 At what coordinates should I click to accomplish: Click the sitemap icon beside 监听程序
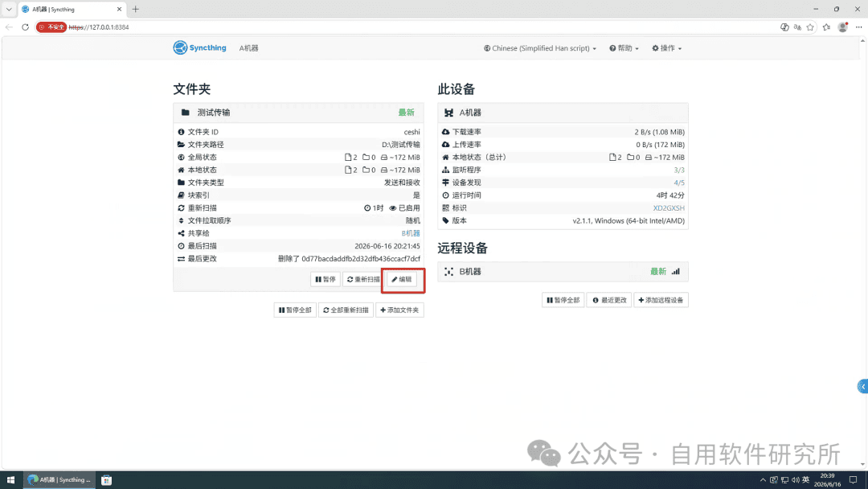[x=445, y=170]
